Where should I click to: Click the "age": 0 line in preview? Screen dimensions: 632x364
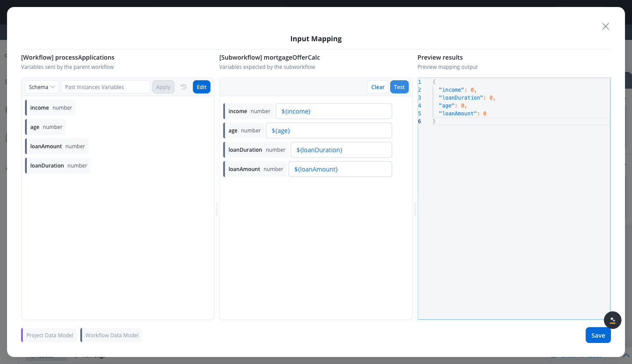point(453,106)
